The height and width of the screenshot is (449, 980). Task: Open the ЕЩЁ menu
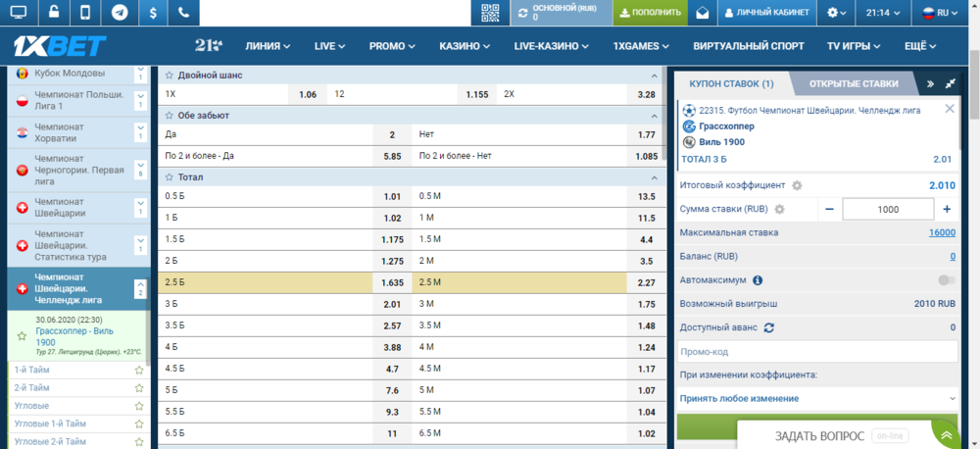tap(920, 46)
